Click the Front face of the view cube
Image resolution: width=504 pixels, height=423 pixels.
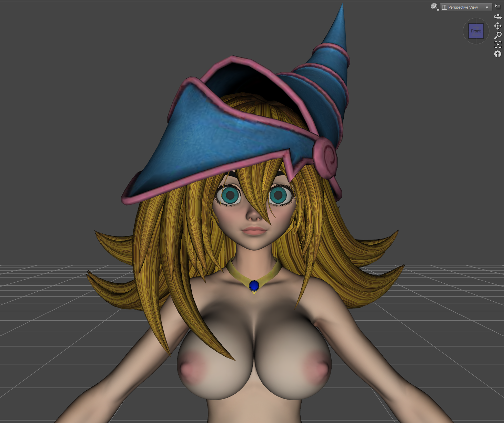[476, 31]
